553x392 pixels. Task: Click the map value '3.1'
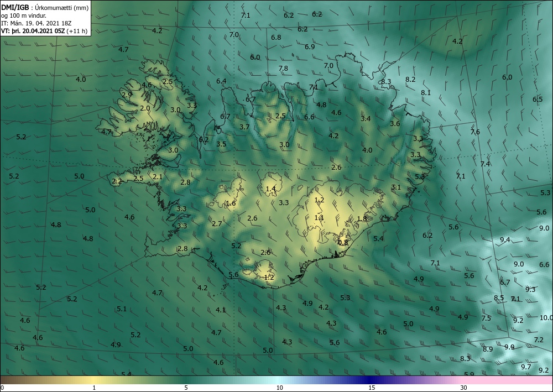[396, 187]
